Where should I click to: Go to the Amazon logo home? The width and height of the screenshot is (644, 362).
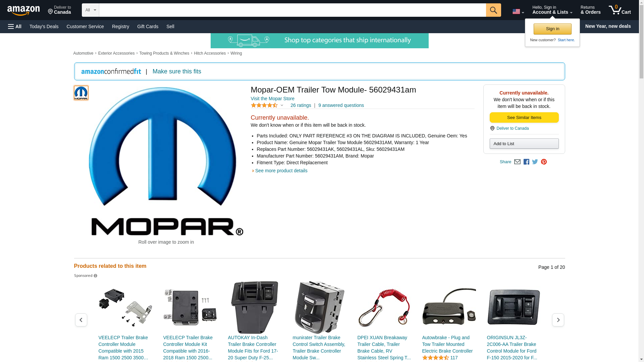23,10
